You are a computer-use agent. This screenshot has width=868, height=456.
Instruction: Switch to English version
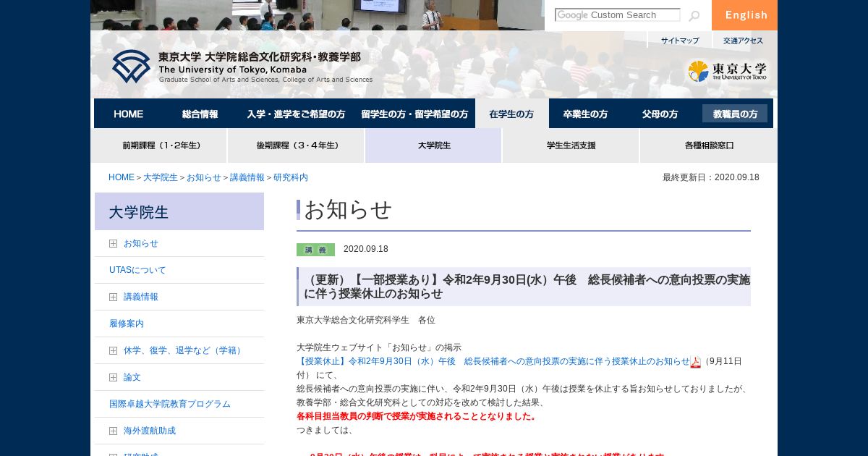(744, 15)
